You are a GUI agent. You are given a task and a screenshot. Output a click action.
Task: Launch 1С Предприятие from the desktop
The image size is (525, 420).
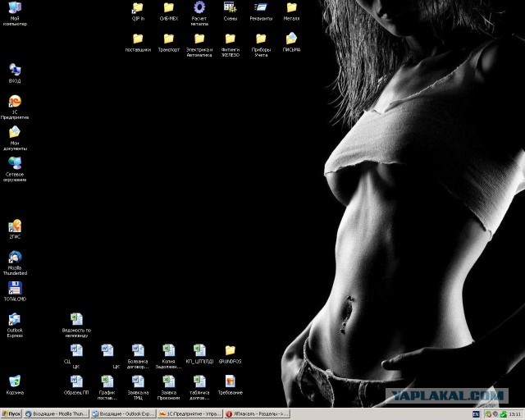pyautogui.click(x=15, y=101)
